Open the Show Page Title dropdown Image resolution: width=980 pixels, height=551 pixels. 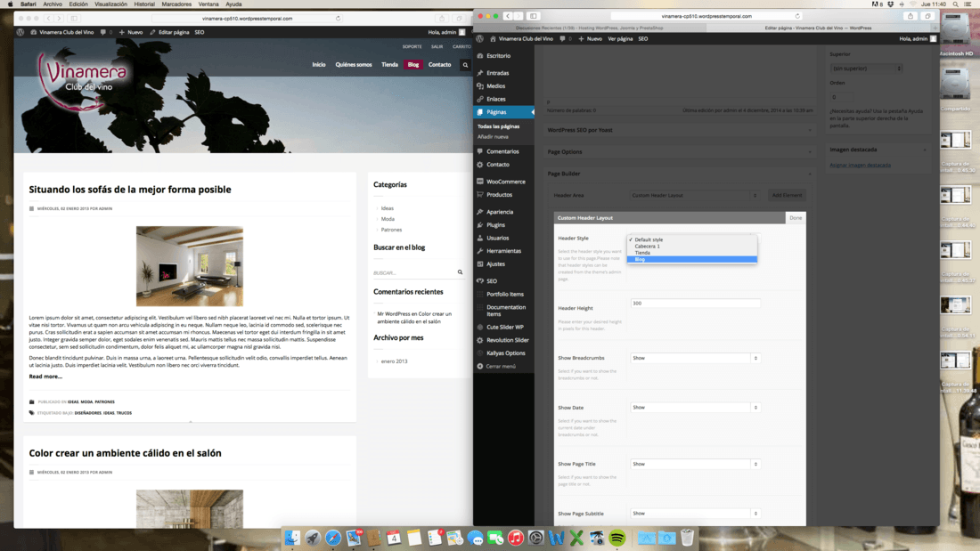click(695, 464)
